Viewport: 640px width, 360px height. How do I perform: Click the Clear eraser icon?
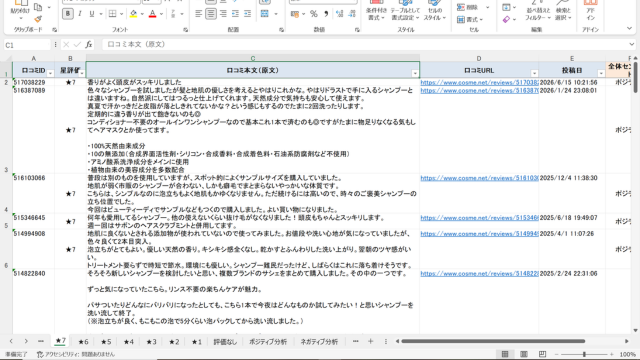(506, 19)
